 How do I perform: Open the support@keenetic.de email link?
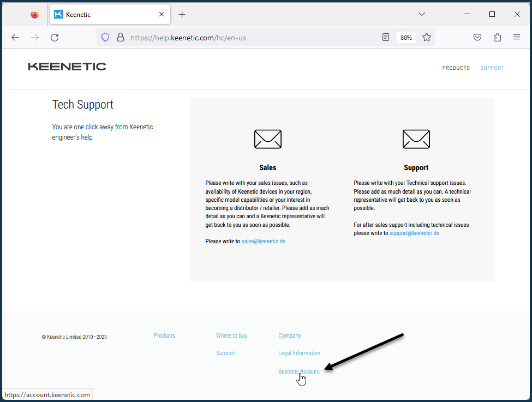coord(414,233)
